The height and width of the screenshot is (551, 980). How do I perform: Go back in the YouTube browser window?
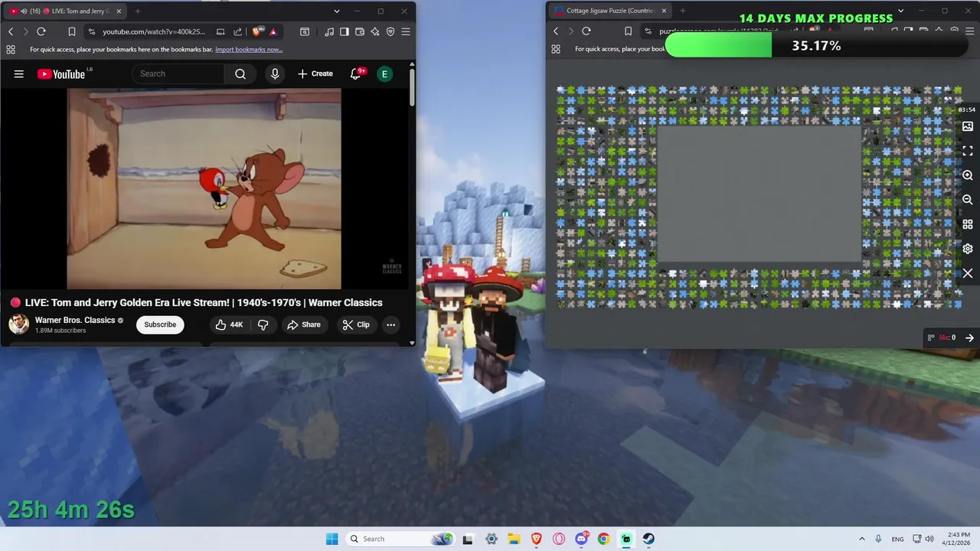[x=11, y=31]
